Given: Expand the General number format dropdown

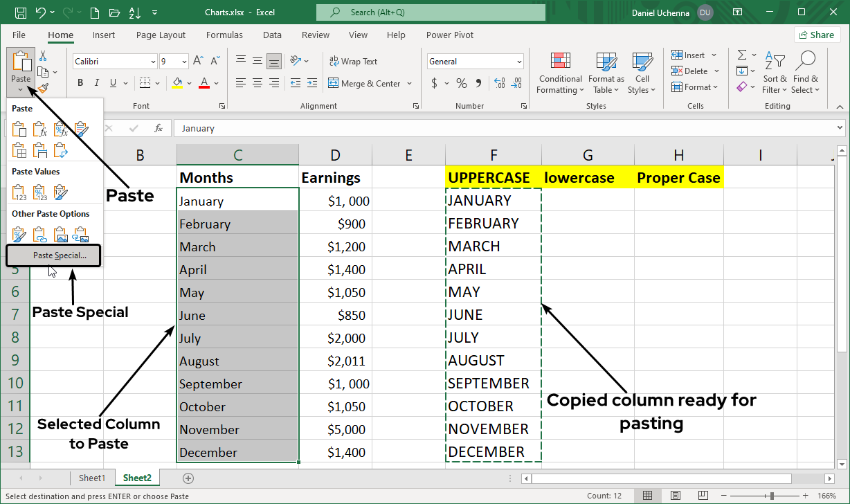Looking at the screenshot, I should [519, 62].
